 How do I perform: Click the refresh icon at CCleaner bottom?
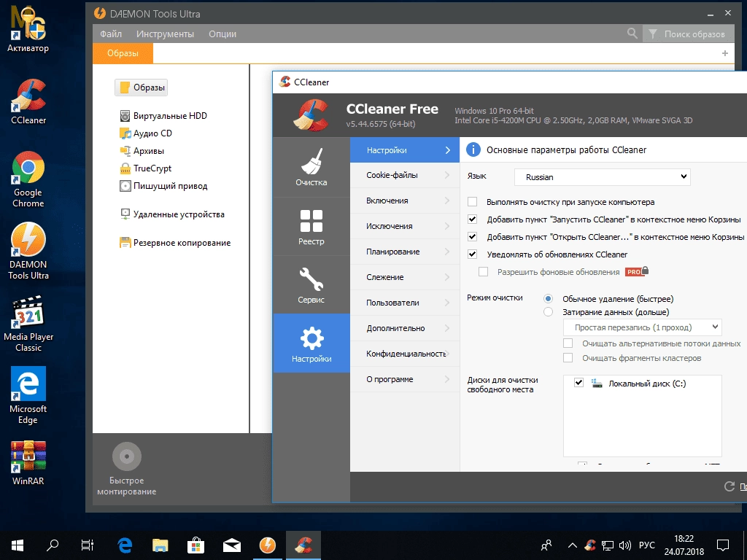(729, 486)
